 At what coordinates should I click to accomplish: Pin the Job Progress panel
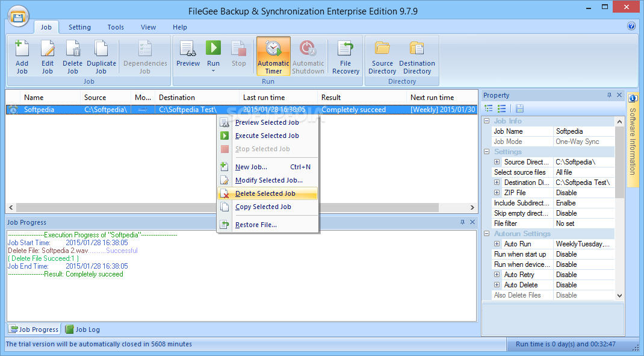pyautogui.click(x=462, y=222)
